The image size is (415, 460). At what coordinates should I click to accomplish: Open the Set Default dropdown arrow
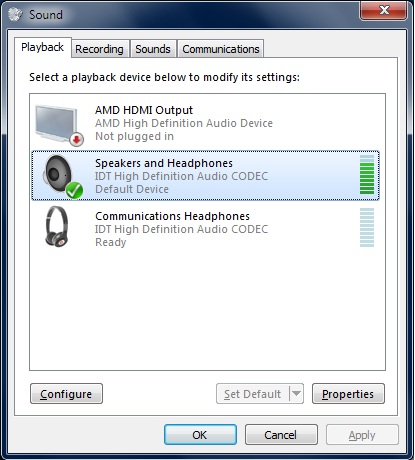coord(296,394)
